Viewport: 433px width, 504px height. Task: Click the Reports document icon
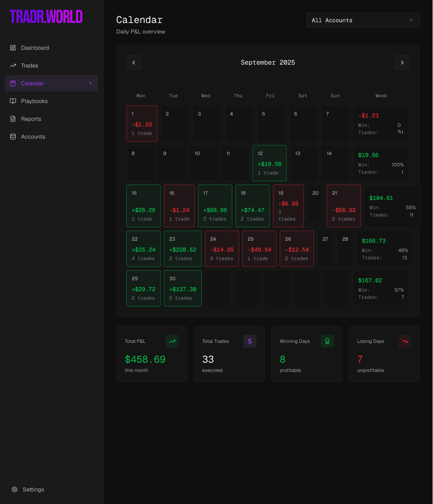click(x=13, y=119)
